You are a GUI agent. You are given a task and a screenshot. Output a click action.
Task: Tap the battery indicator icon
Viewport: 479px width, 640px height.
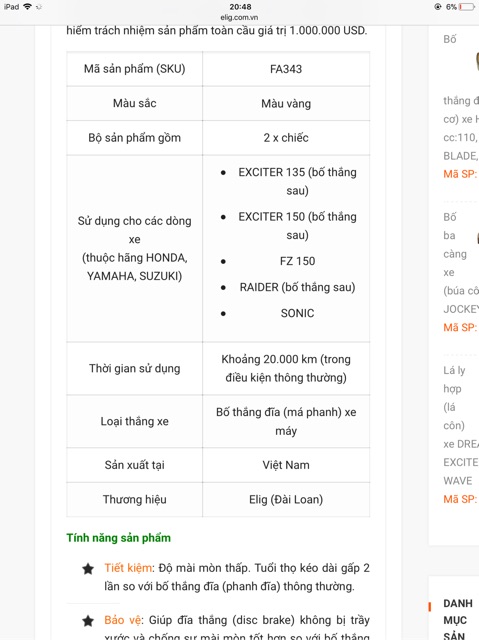point(466,7)
